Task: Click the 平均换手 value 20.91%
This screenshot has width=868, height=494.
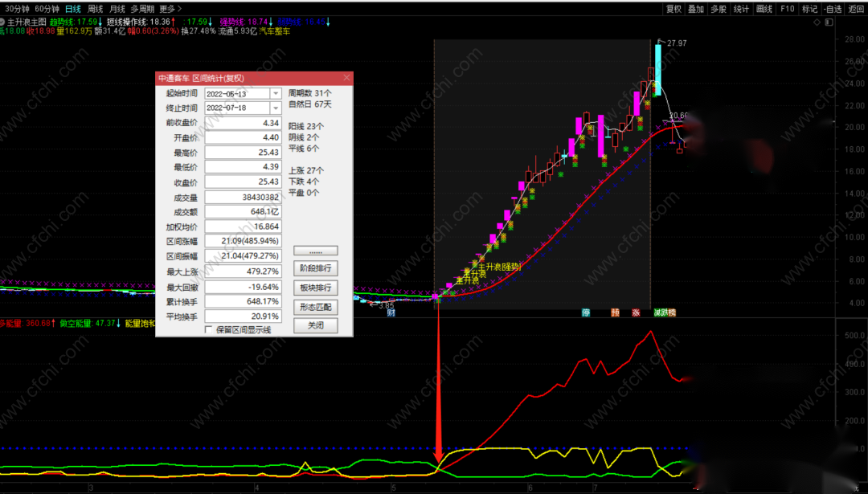Action: tap(243, 316)
